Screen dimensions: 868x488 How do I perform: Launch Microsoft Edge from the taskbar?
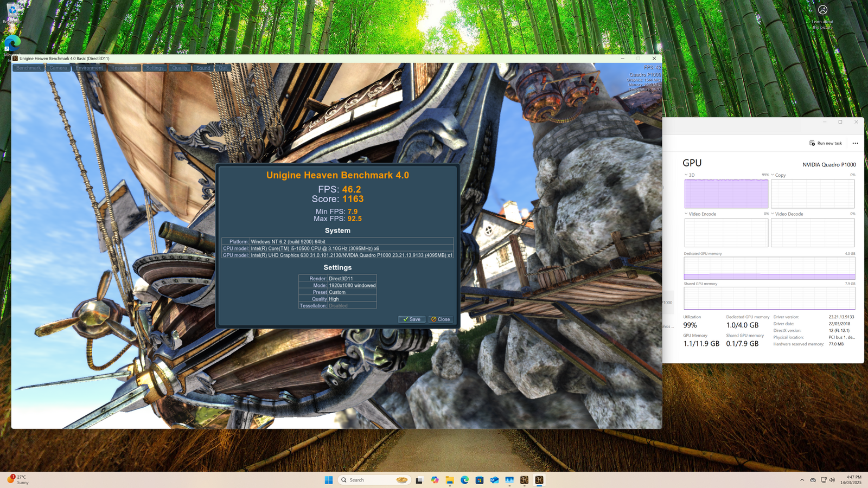click(x=465, y=480)
